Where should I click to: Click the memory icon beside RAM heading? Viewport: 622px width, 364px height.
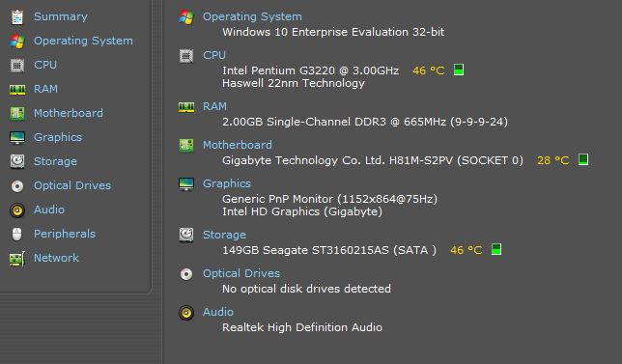186,107
